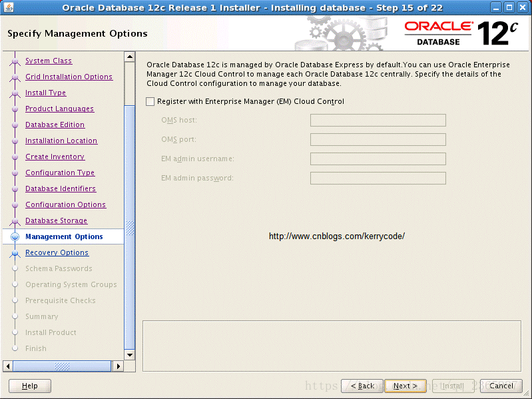Click the OMS port input field
The width and height of the screenshot is (532, 399).
pos(378,139)
